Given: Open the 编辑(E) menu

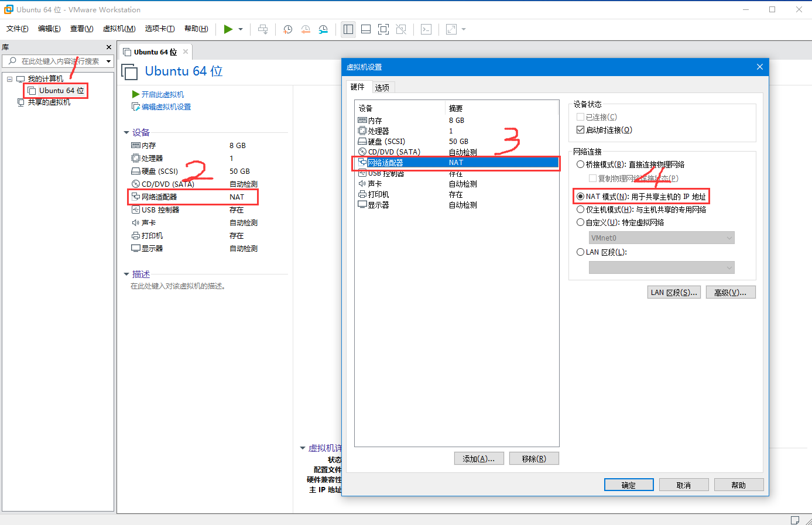Looking at the screenshot, I should click(49, 29).
